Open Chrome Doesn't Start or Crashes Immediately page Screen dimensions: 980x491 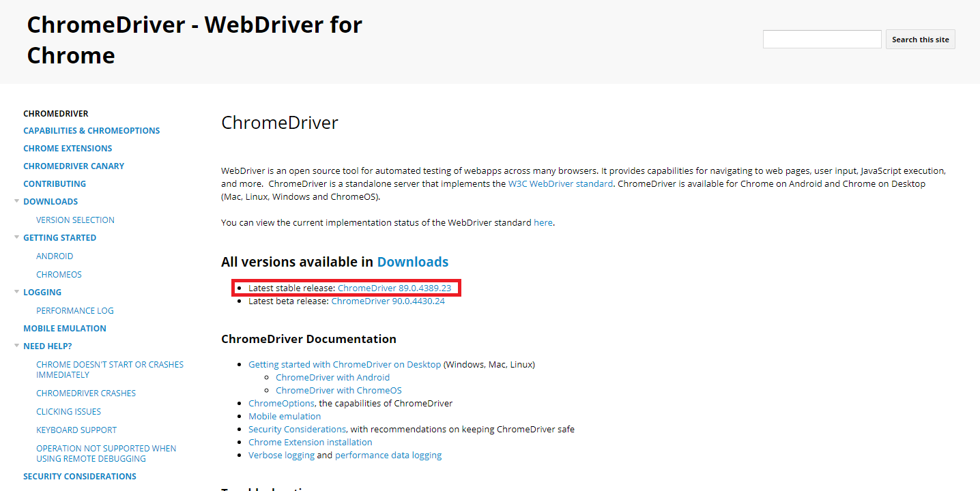(110, 370)
